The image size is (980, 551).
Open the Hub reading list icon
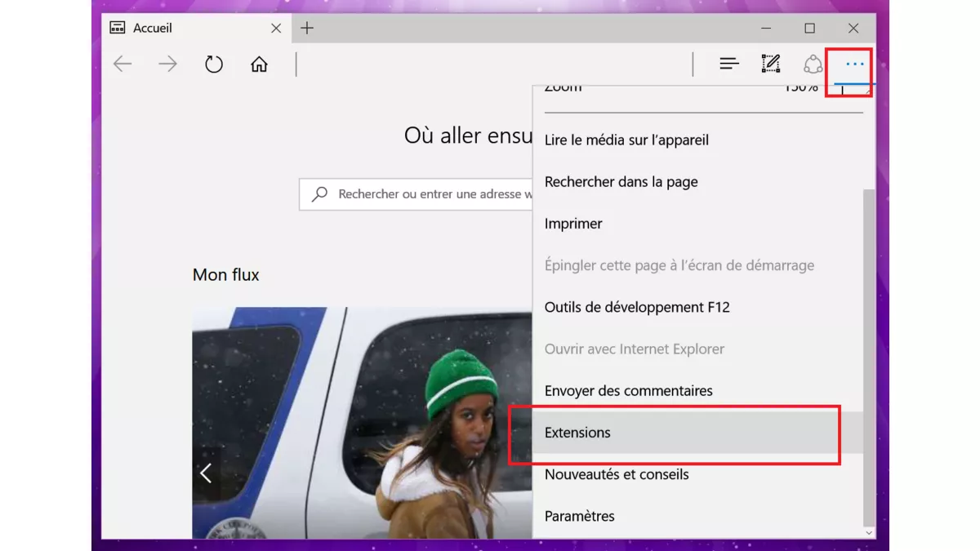(x=729, y=64)
